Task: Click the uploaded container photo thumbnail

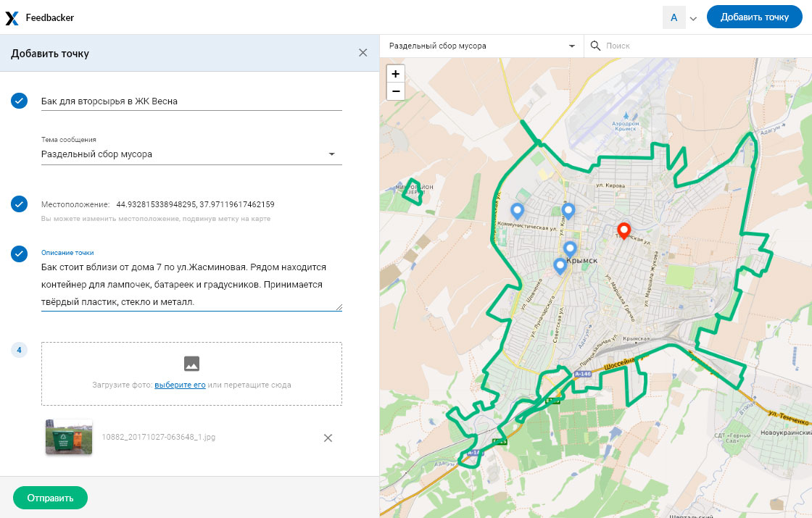Action: point(68,438)
